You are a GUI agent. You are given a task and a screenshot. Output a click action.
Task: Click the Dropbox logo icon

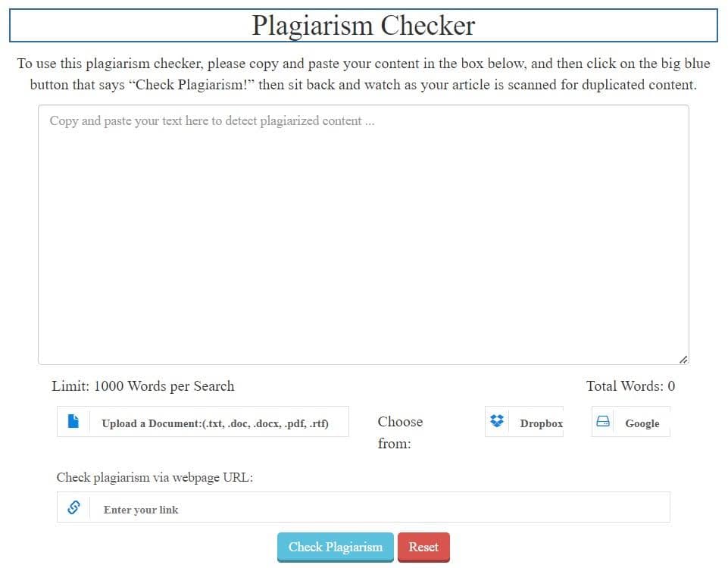pyautogui.click(x=497, y=422)
